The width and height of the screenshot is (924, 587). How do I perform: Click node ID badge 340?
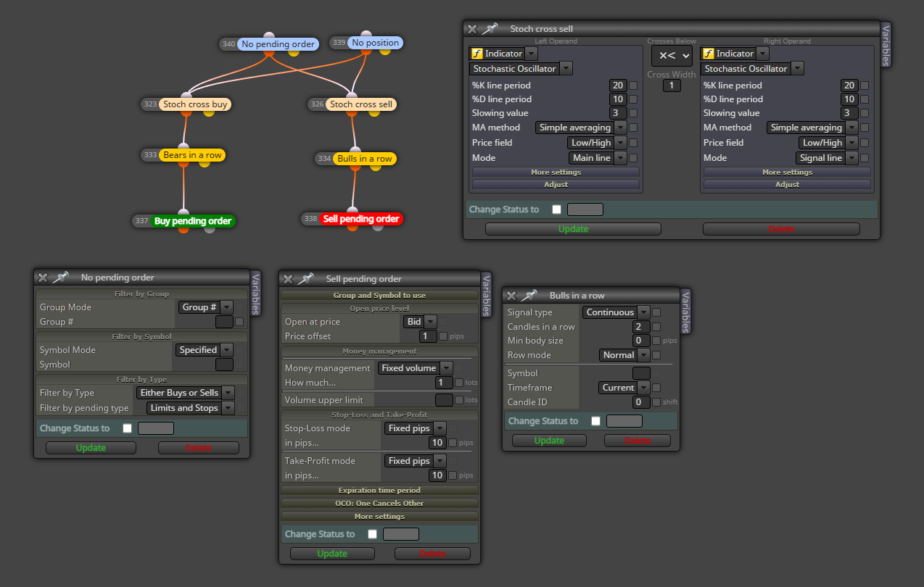(228, 44)
